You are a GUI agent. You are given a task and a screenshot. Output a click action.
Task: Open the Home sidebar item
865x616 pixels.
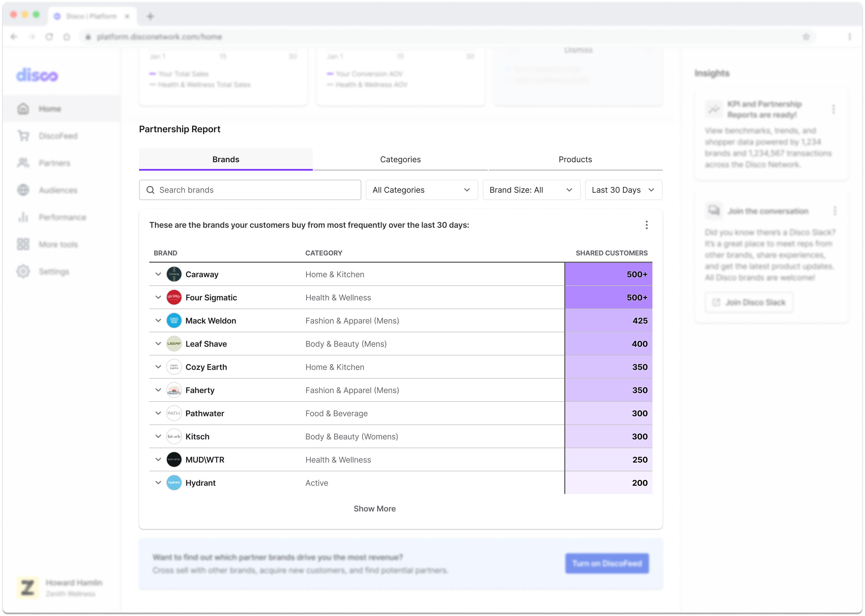(61, 109)
